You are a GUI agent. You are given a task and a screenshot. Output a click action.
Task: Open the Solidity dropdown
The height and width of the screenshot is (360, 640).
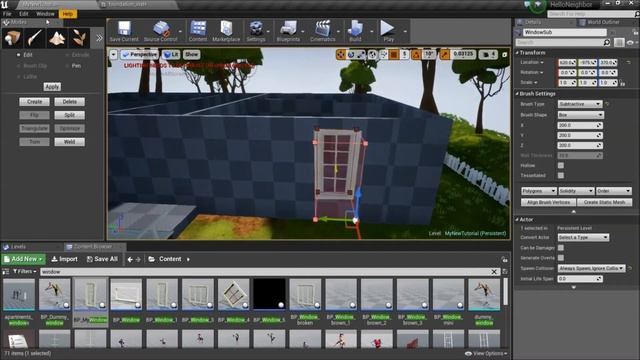pyautogui.click(x=576, y=191)
